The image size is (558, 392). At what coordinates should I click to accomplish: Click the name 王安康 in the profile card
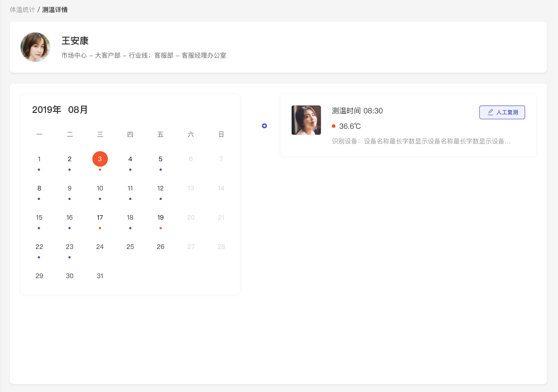tap(75, 41)
